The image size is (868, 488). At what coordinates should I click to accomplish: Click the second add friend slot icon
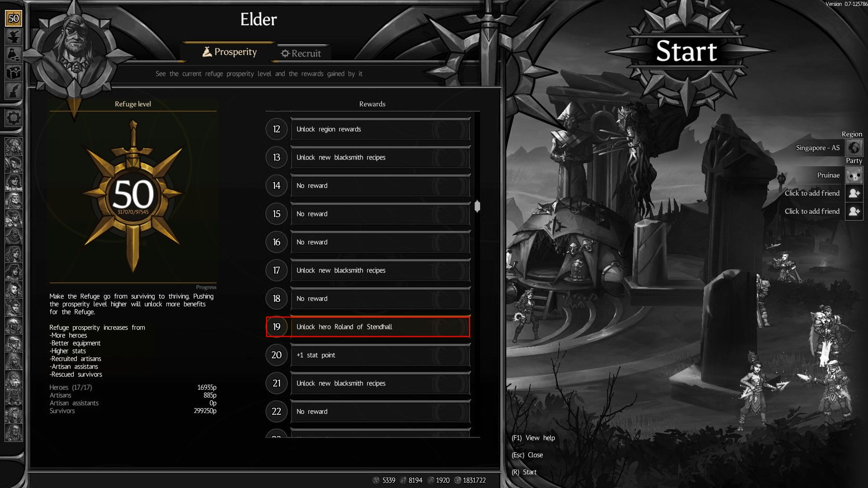click(854, 211)
